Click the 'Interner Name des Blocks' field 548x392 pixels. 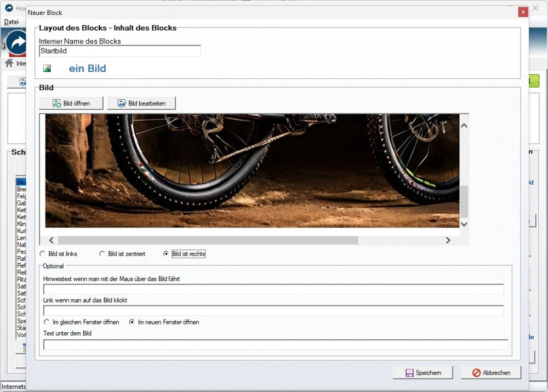(119, 51)
